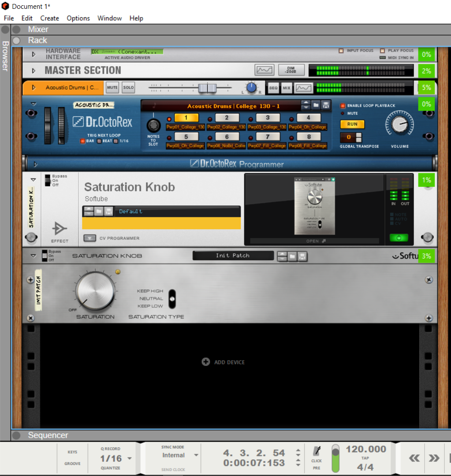Click the RUN button on Dr.OctoRex
This screenshot has height=476, width=451.
tap(352, 124)
